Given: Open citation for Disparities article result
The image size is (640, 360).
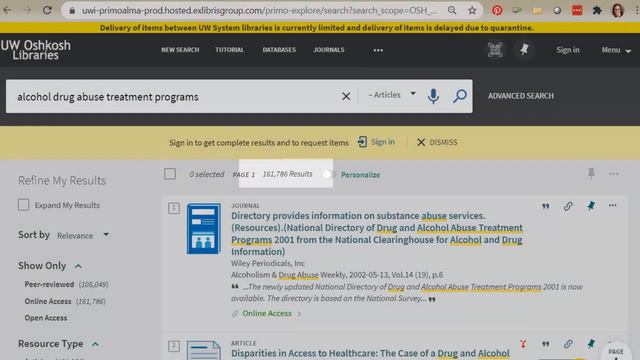Looking at the screenshot, I should click(x=545, y=344).
